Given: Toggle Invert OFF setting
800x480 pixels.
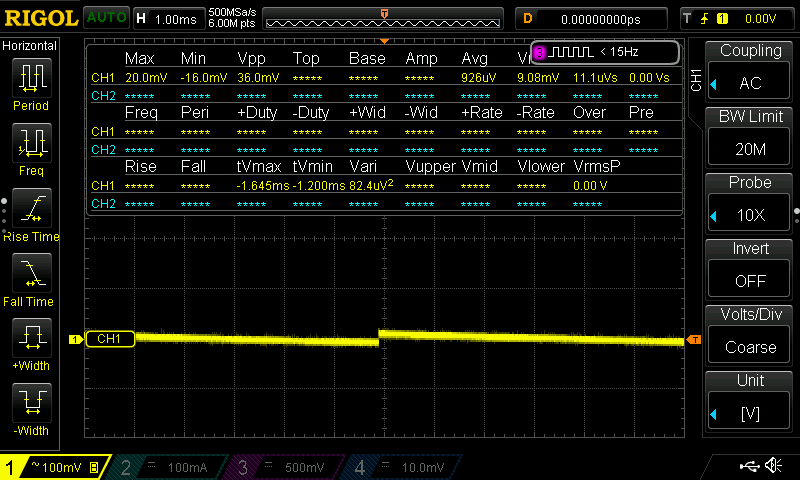Looking at the screenshot, I should 749,281.
